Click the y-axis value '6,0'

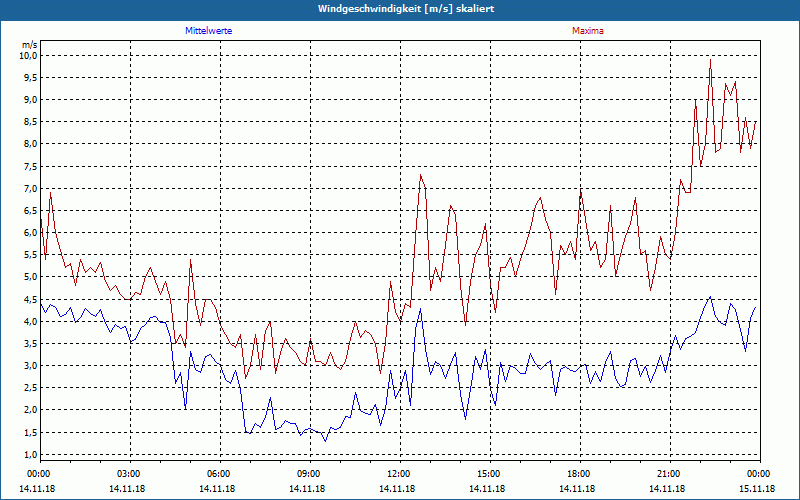pyautogui.click(x=30, y=233)
